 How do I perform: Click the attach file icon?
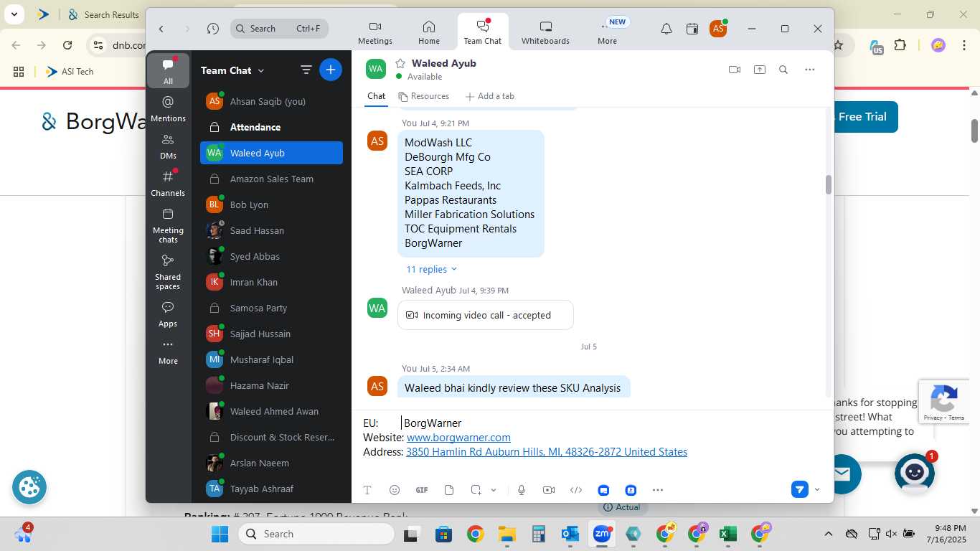tap(449, 490)
